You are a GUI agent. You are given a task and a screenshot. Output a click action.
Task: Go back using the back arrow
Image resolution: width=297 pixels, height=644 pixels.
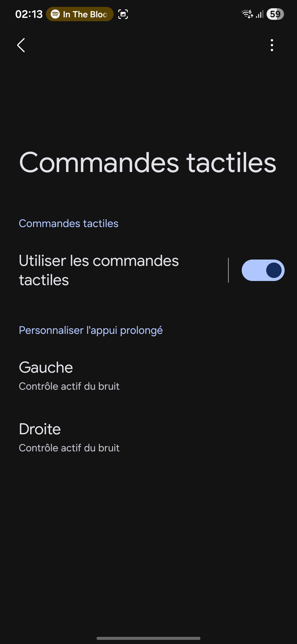[21, 45]
